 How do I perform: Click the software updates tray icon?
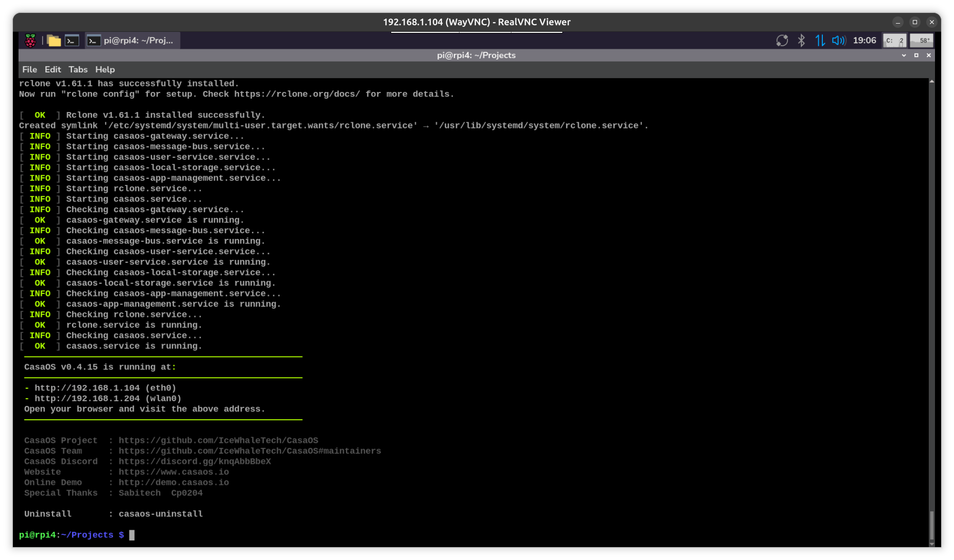pyautogui.click(x=782, y=41)
